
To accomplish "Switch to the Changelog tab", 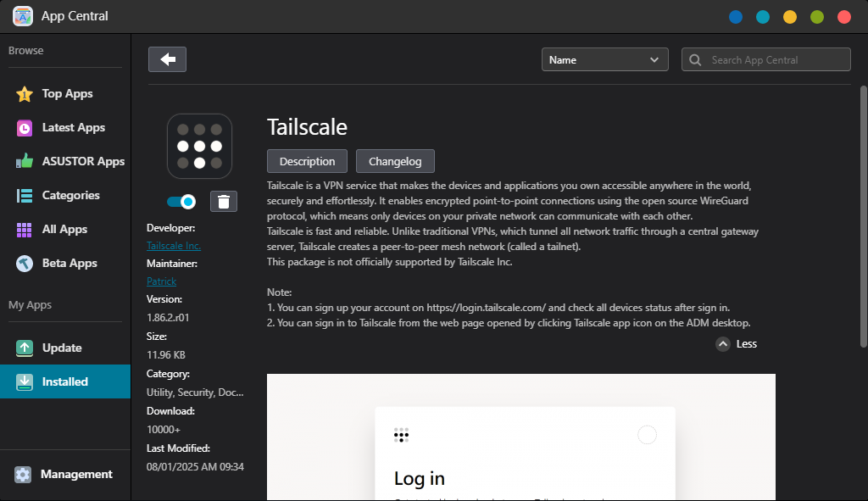I will (x=395, y=161).
